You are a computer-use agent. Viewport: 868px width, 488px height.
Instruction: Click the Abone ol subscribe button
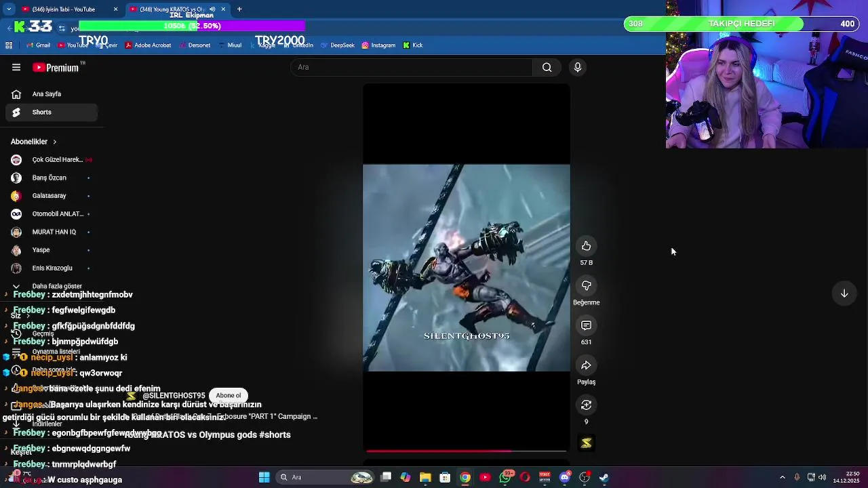click(x=229, y=396)
